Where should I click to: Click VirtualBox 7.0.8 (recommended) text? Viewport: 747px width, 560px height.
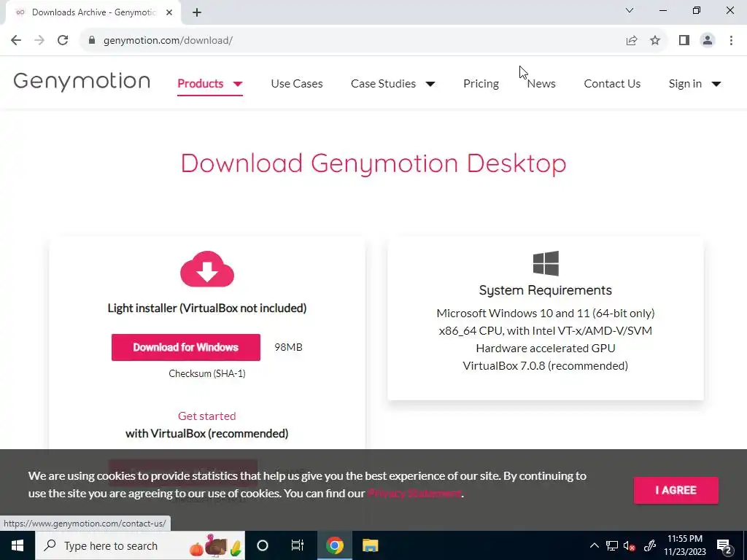(546, 366)
